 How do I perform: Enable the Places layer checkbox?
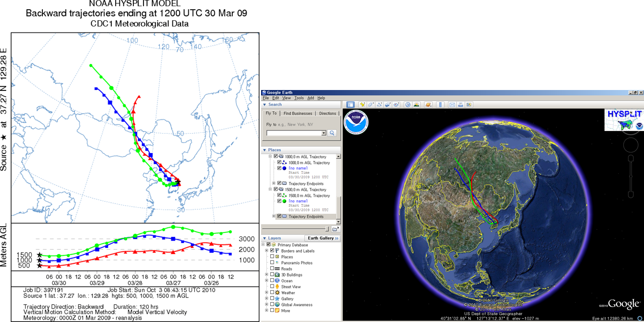tap(272, 257)
